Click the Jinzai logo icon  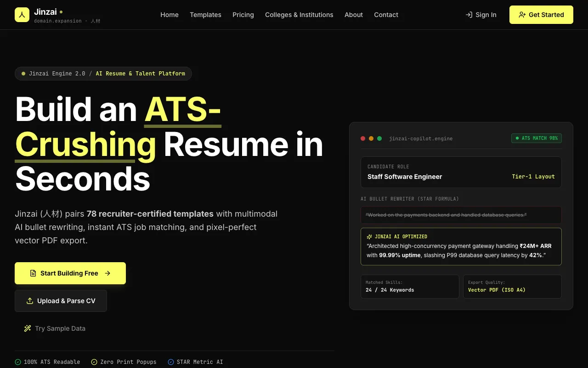[22, 15]
